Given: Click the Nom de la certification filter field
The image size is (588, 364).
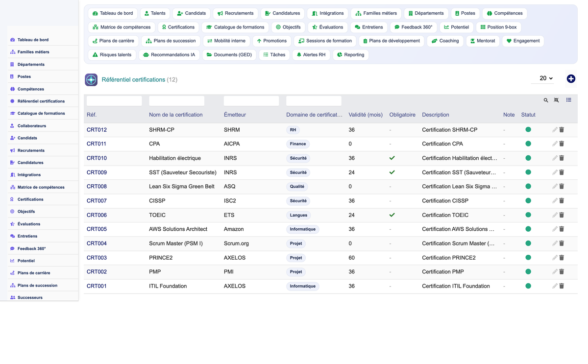Looking at the screenshot, I should (x=176, y=101).
